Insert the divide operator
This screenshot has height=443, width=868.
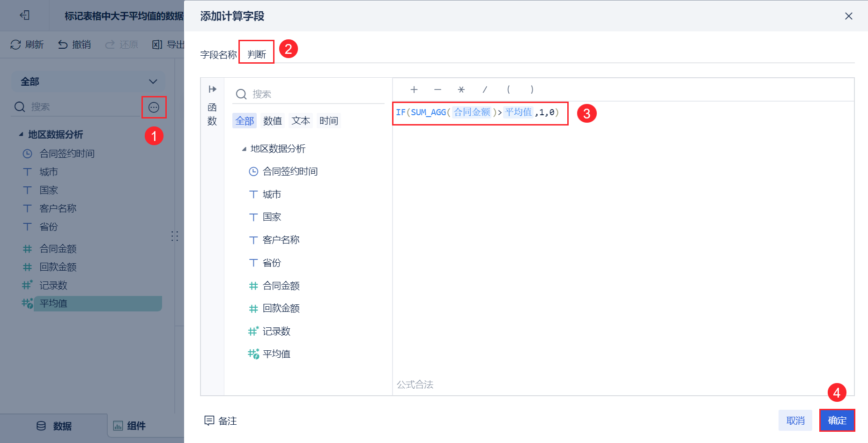tap(485, 89)
